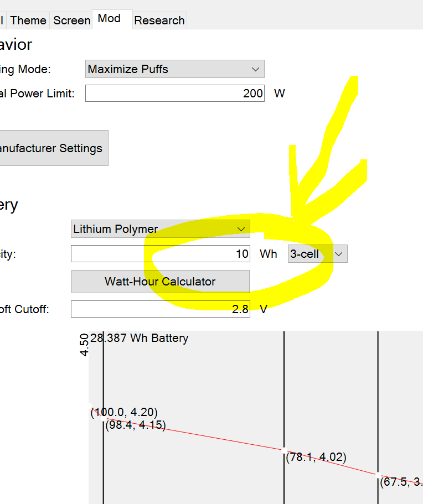Open the 3-cell count dropdown

317,254
